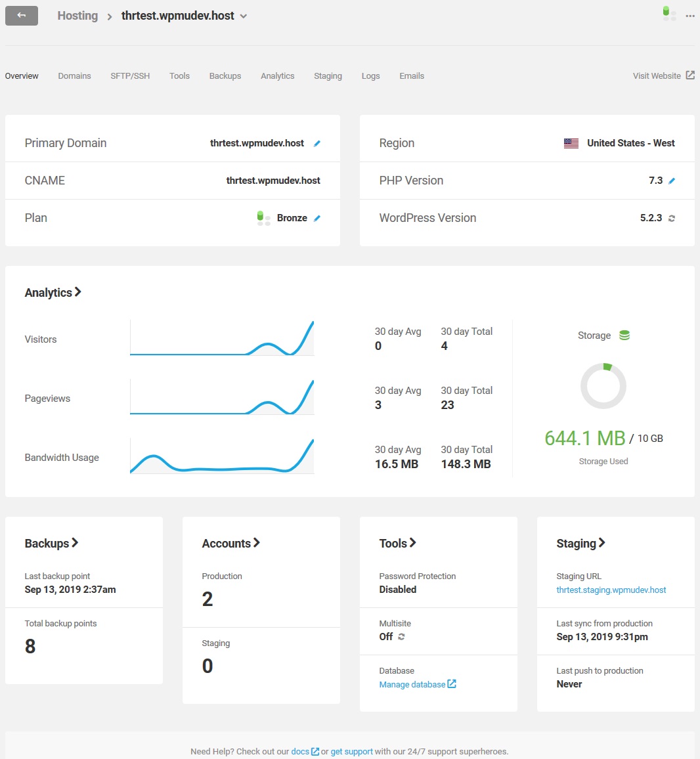
Task: Click the Production accounts count 2
Action: 208,599
